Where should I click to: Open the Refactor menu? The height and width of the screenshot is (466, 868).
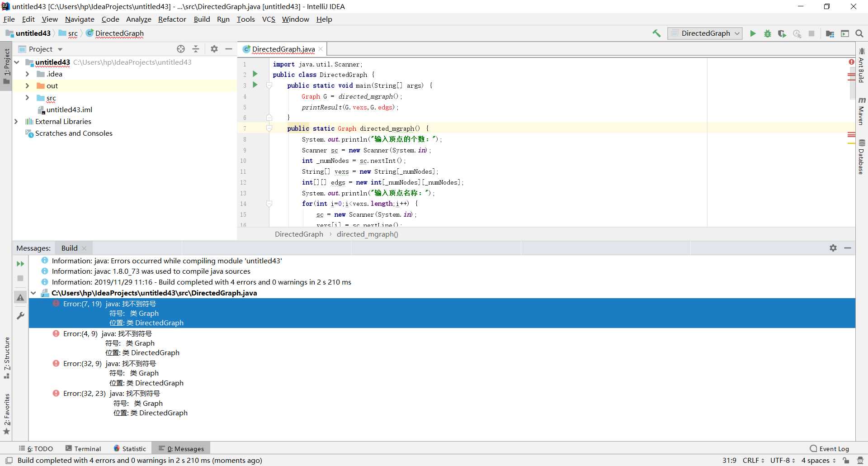coord(172,19)
